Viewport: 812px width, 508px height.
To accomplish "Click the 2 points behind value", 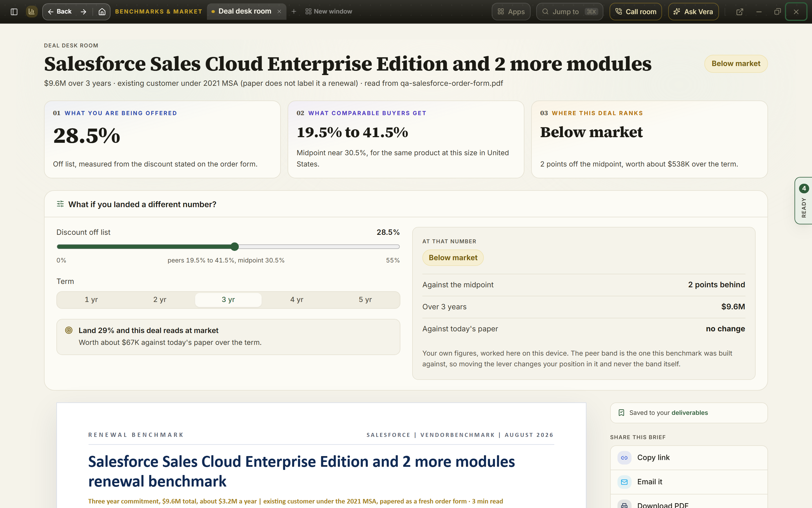I will coord(716,285).
